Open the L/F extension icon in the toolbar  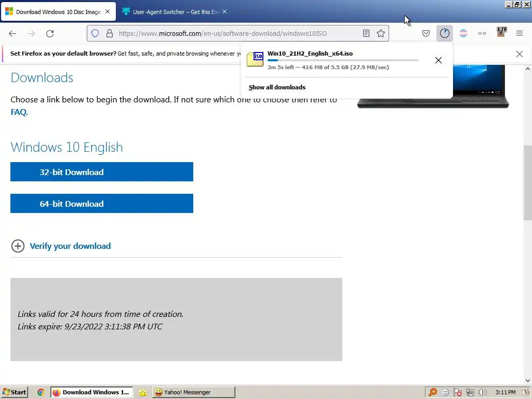point(501,32)
